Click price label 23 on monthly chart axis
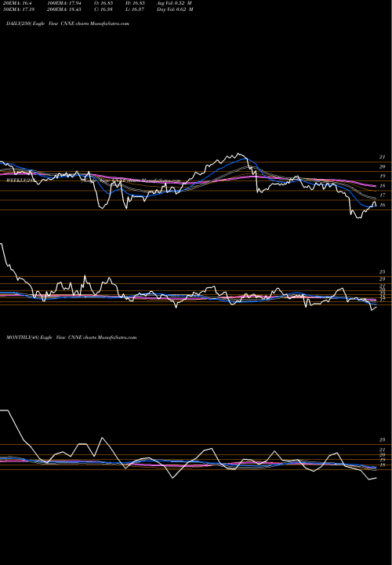Screen dimensions: 392x565 (x=382, y=440)
